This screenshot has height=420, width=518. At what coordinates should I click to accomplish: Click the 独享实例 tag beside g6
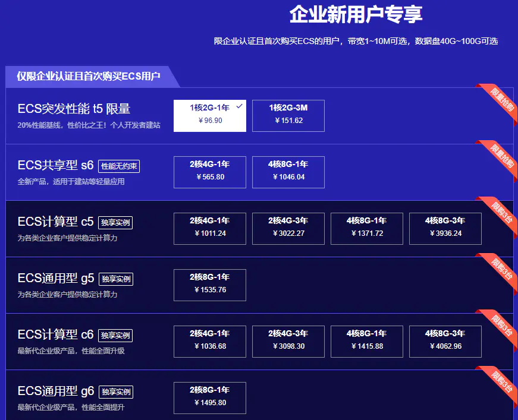[116, 392]
